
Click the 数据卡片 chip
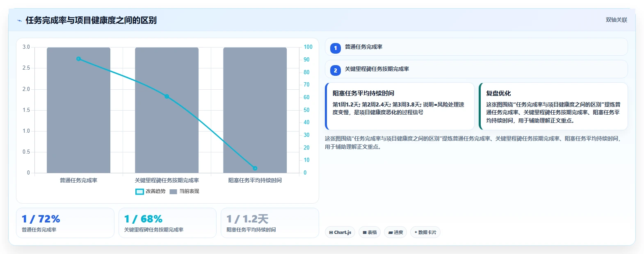pyautogui.click(x=425, y=232)
